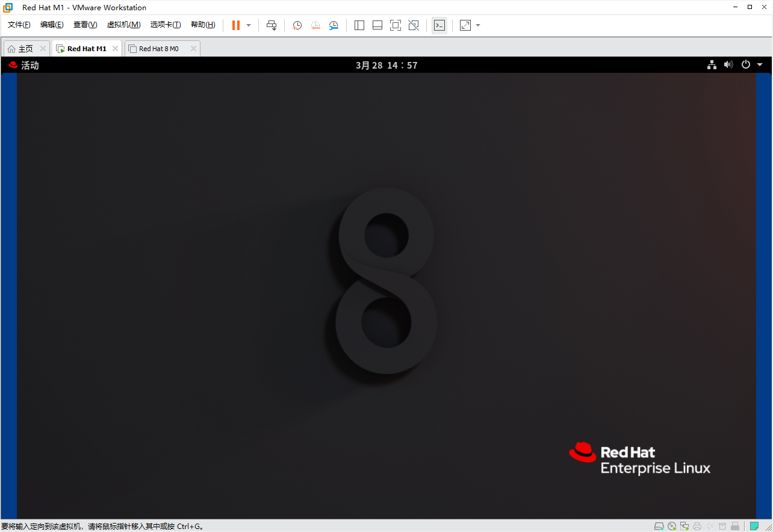Pause the virtual machine with the orange suspend button
This screenshot has width=773, height=532.
point(236,25)
